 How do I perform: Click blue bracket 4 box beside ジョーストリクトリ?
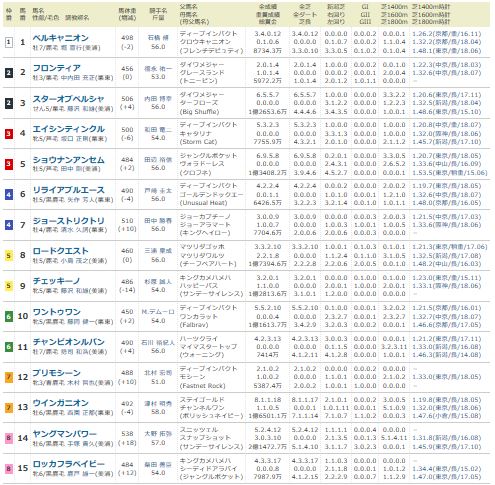pos(9,225)
